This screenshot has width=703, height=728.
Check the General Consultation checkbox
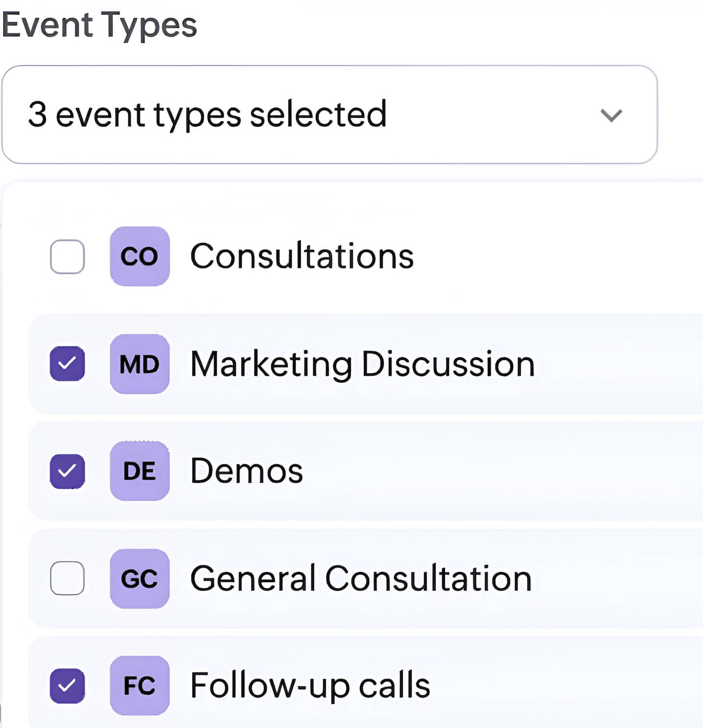point(67,579)
